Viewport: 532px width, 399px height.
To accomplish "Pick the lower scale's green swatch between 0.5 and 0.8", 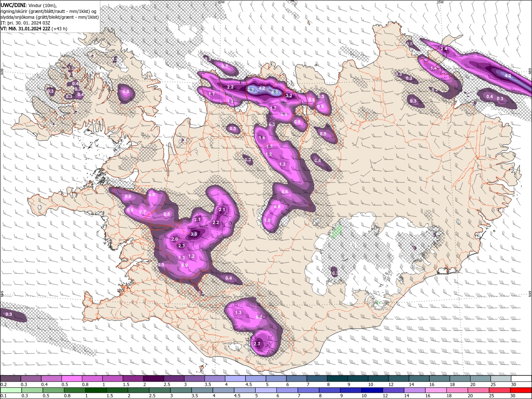I will (x=54, y=390).
